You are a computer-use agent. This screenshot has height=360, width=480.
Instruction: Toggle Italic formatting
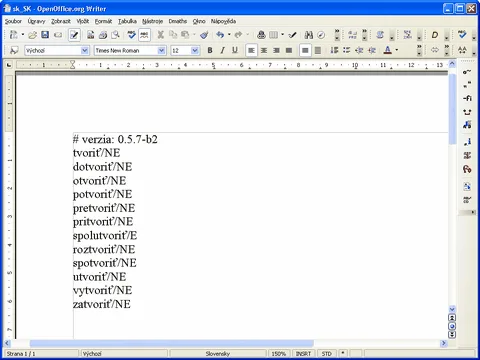(222, 50)
